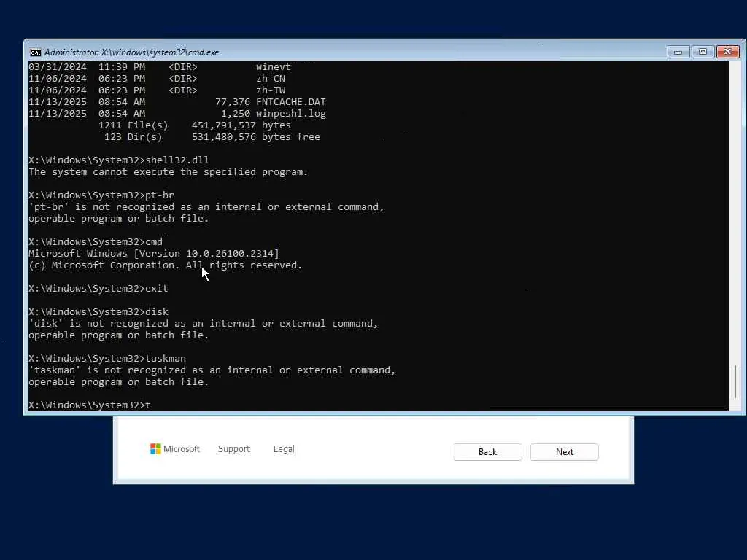Click the current prompt line ending in 't'

click(90, 405)
